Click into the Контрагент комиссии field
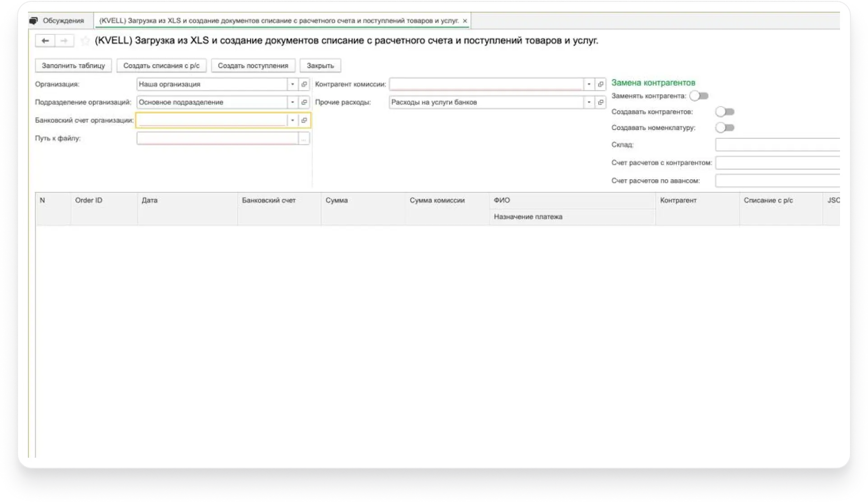 pos(486,84)
